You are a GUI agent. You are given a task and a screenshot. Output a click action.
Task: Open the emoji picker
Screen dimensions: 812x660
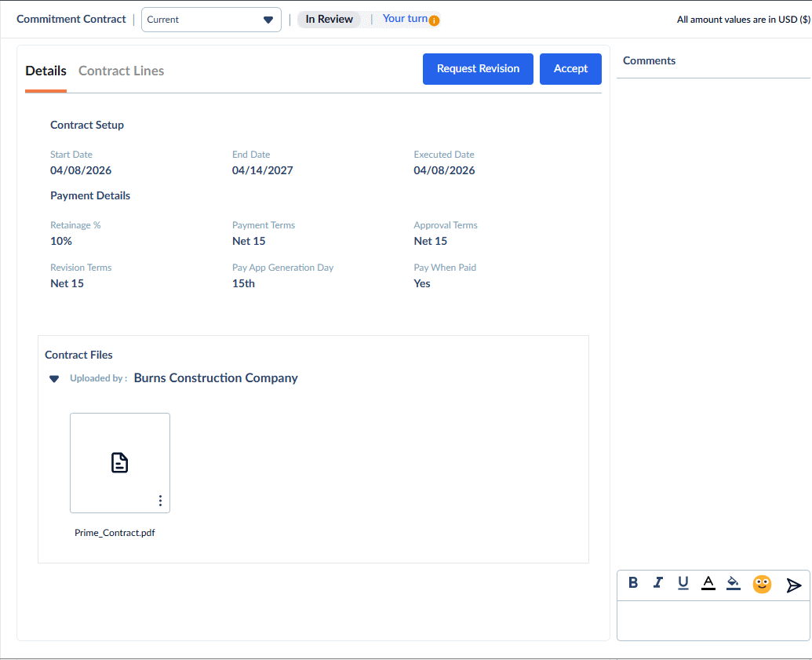(762, 585)
